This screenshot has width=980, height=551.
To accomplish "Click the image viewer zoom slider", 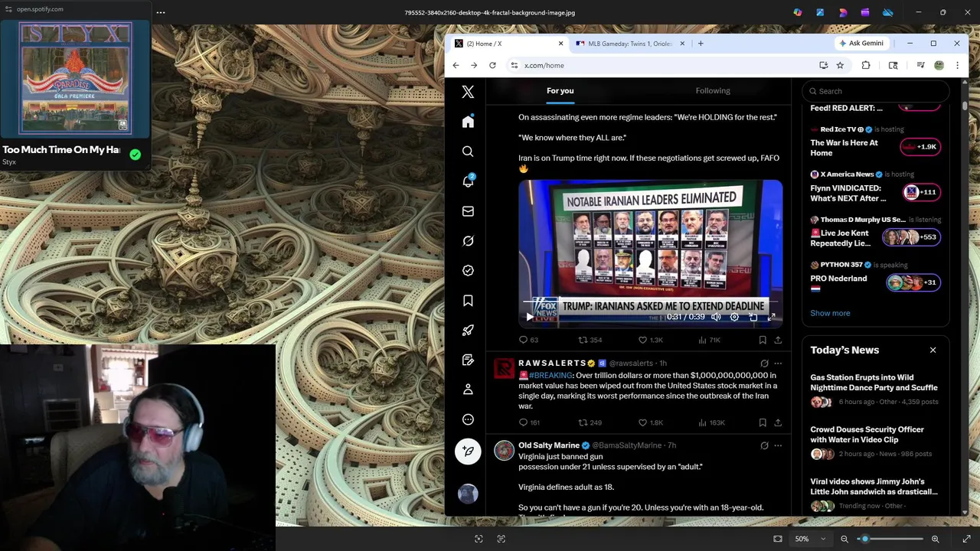I will click(890, 539).
